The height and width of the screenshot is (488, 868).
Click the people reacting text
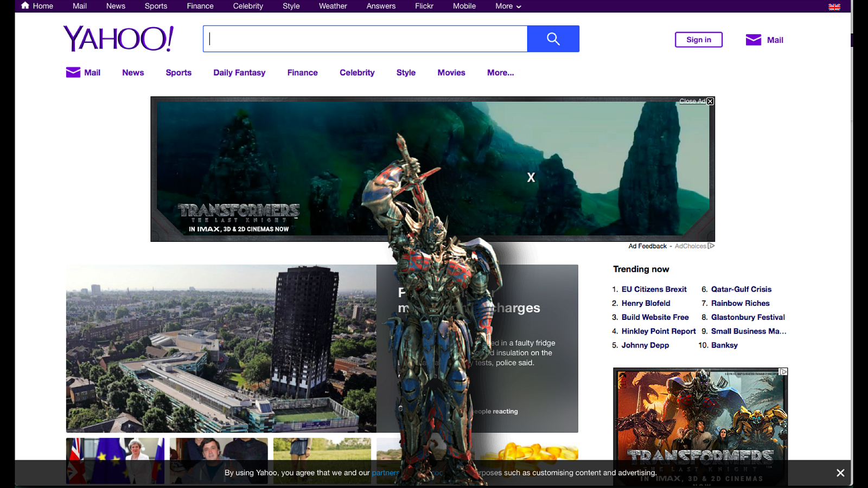coord(495,412)
